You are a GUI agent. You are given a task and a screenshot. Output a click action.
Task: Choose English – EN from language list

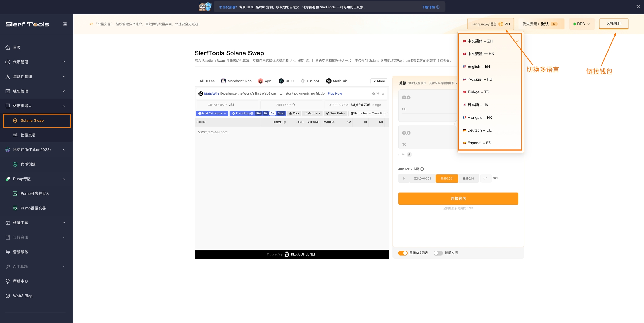point(479,67)
